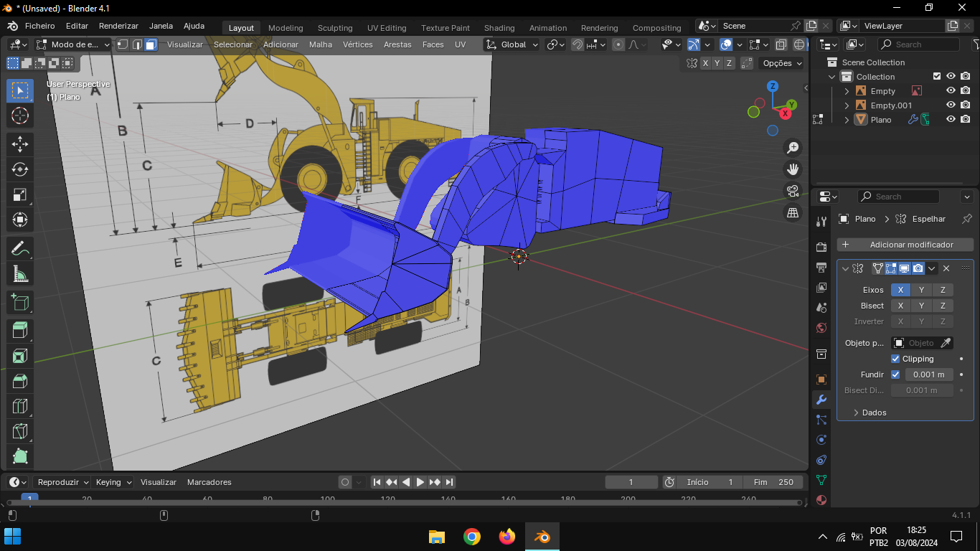Viewport: 980px width, 551px height.
Task: Click the Fim 250 end frame field
Action: [x=773, y=482]
